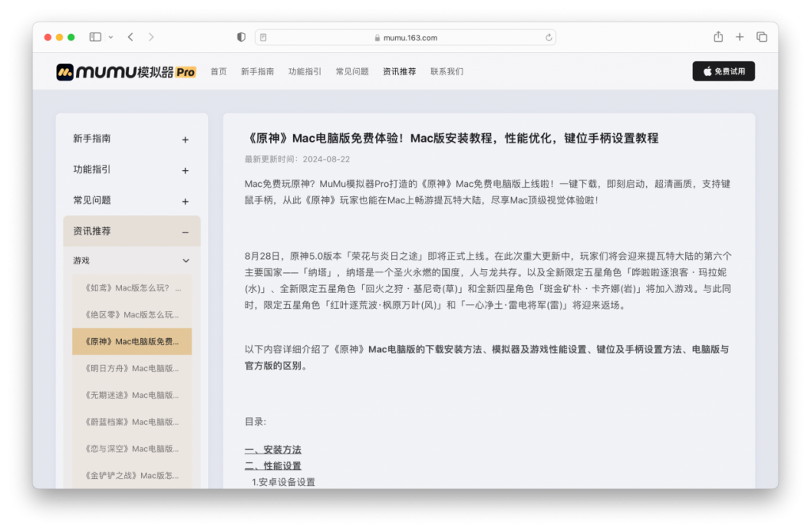This screenshot has width=811, height=532.
Task: Show tab overview icon
Action: pos(761,37)
